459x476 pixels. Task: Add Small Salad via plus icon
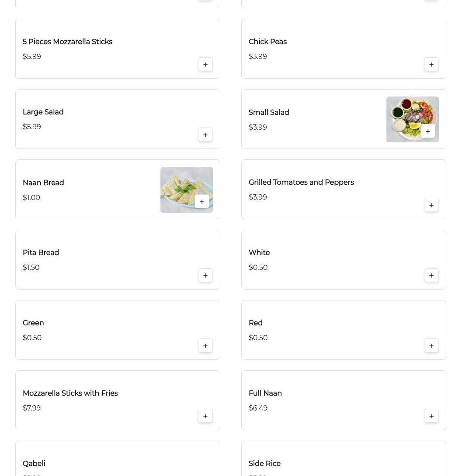(428, 131)
